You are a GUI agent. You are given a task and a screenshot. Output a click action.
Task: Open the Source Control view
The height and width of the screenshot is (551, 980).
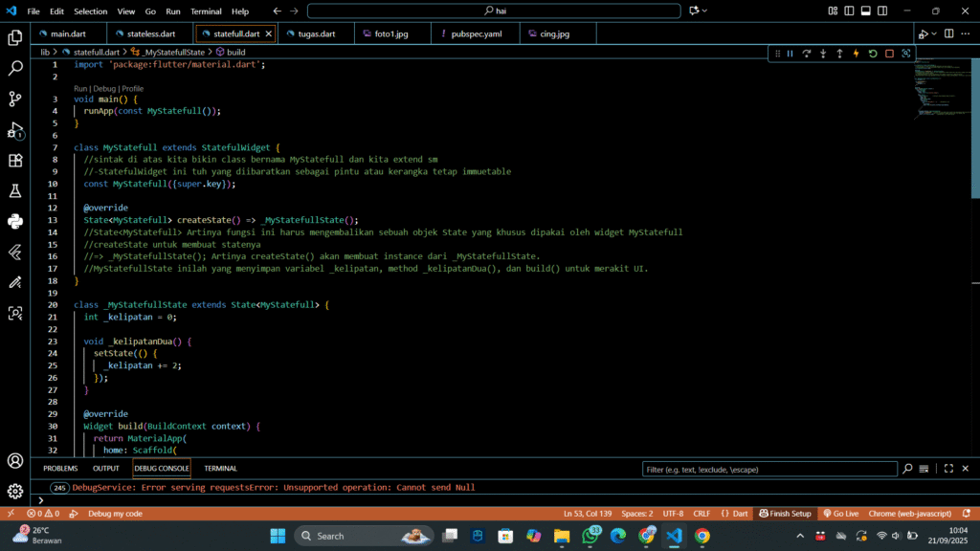click(x=15, y=99)
